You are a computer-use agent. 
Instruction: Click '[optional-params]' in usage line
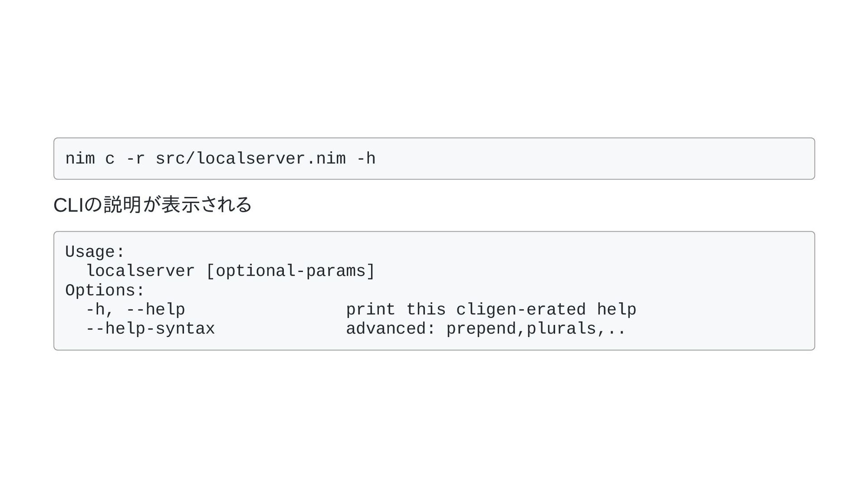tap(290, 271)
